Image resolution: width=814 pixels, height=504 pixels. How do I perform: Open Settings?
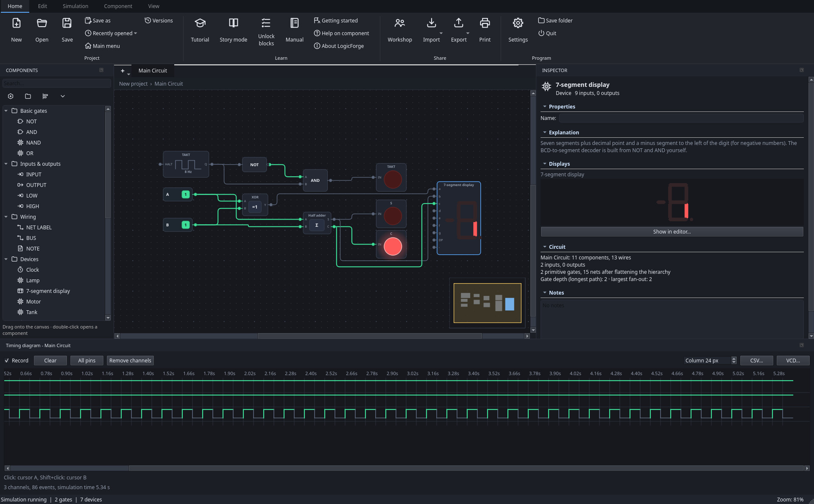518,29
